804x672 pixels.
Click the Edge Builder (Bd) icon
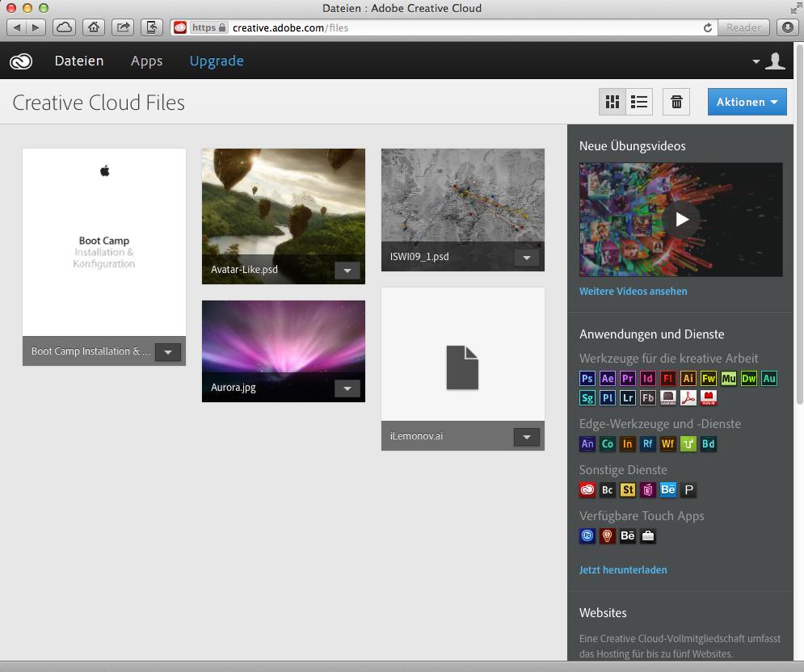coord(708,444)
